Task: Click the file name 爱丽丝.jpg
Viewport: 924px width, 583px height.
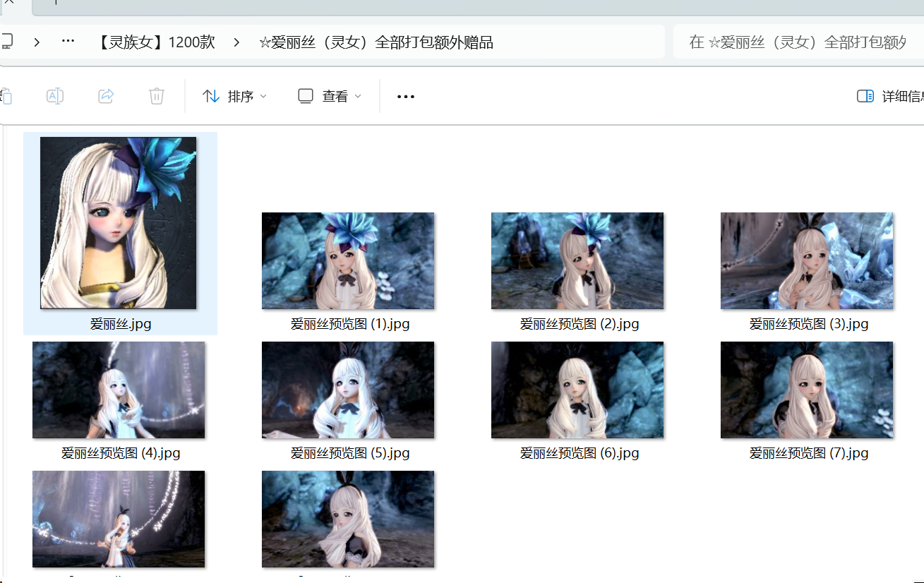Action: (x=121, y=324)
